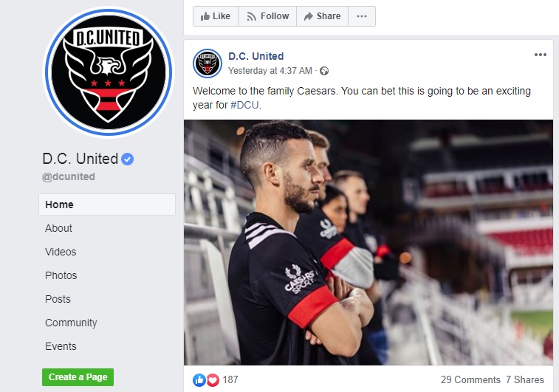Screen dimensions: 559x392
Task: Click the public globe privacy icon
Action: pyautogui.click(x=324, y=71)
